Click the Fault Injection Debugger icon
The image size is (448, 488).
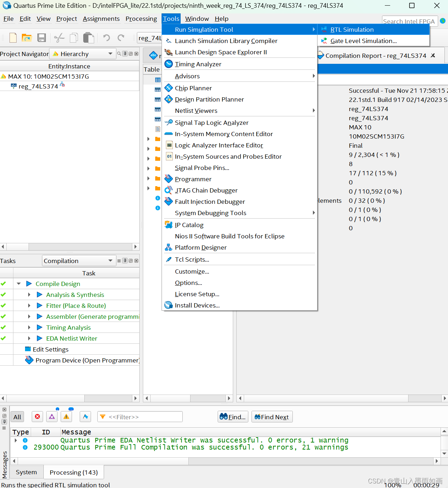coord(169,202)
